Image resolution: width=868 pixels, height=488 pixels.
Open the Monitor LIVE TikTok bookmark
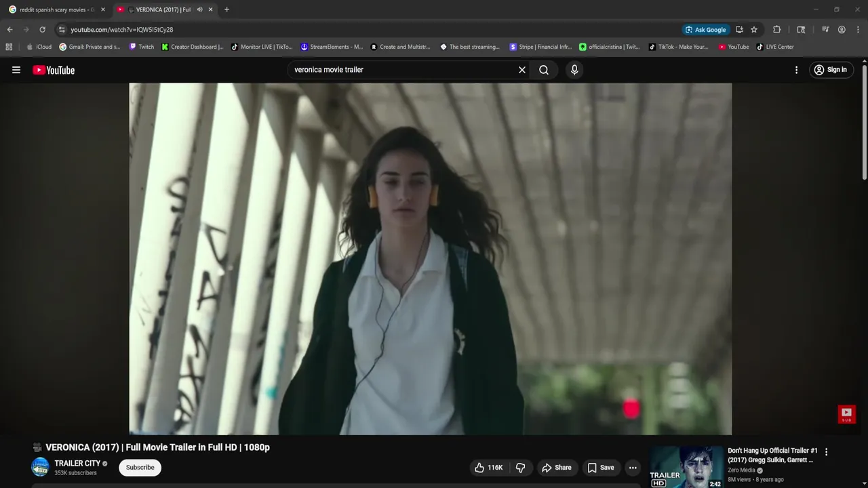pos(262,47)
